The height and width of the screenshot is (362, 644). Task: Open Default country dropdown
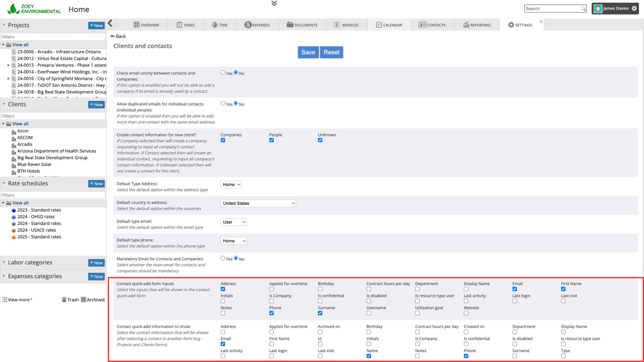click(x=258, y=203)
